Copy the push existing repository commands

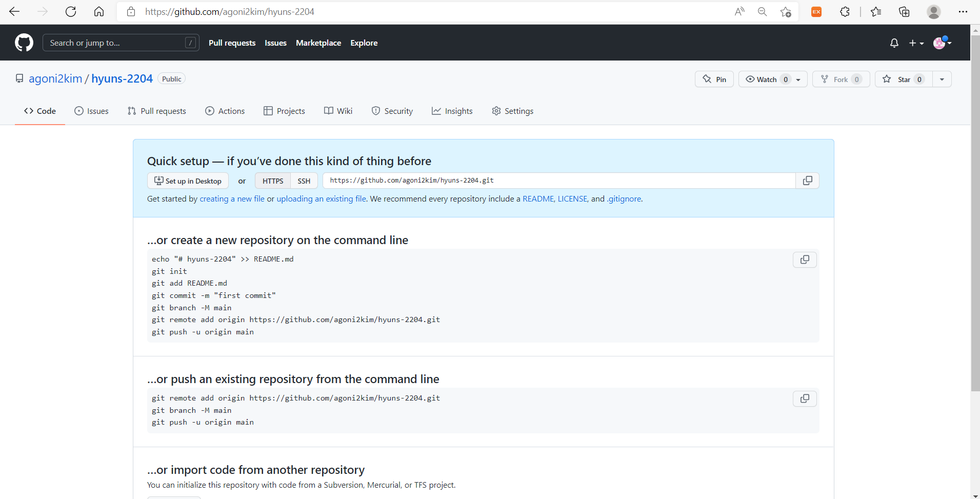[805, 399]
